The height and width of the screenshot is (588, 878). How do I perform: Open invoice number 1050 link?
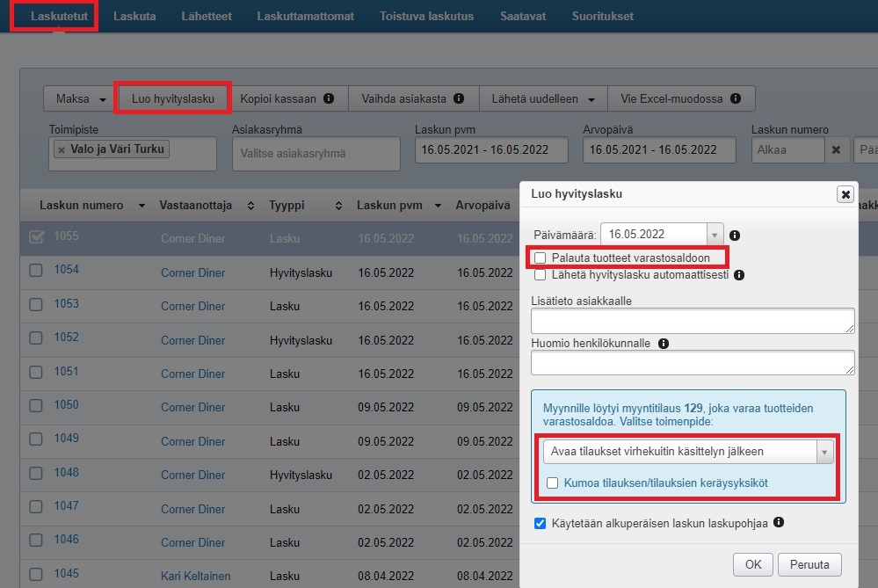pyautogui.click(x=66, y=405)
